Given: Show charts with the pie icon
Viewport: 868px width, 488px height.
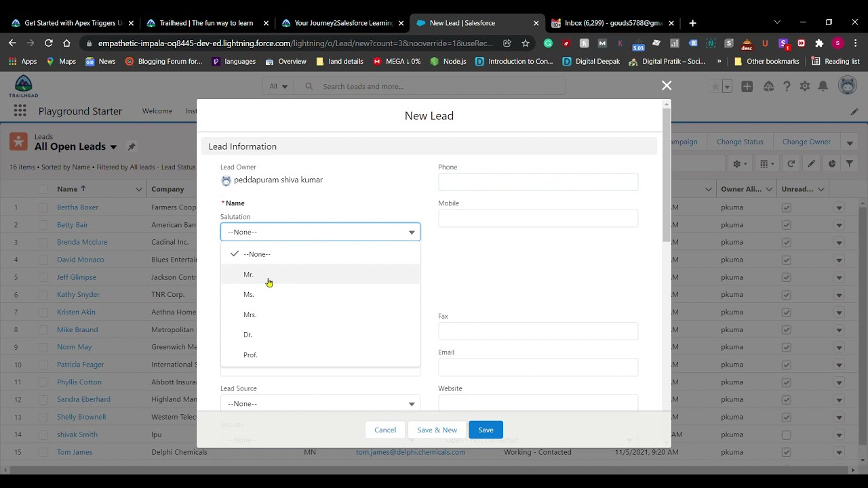Looking at the screenshot, I should click(x=831, y=163).
